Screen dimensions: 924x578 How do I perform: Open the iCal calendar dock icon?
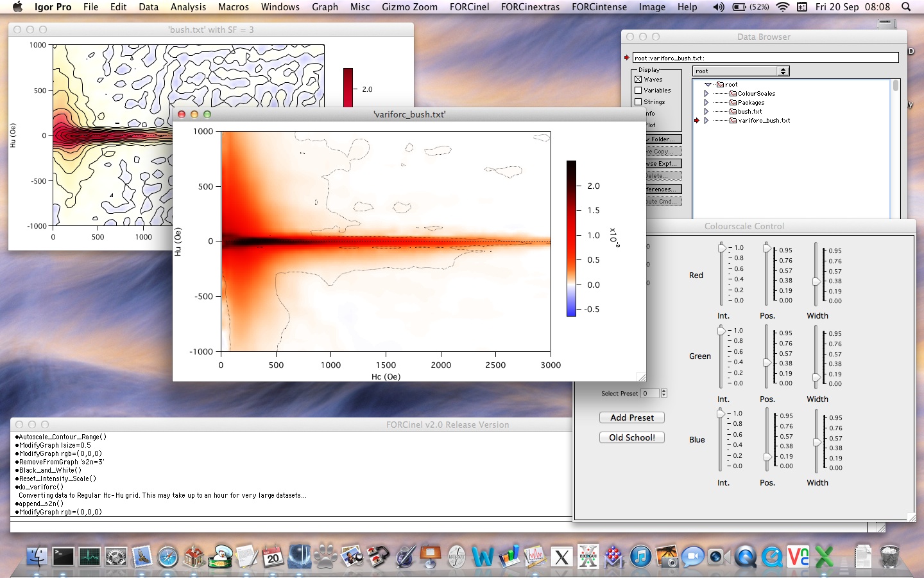click(273, 556)
